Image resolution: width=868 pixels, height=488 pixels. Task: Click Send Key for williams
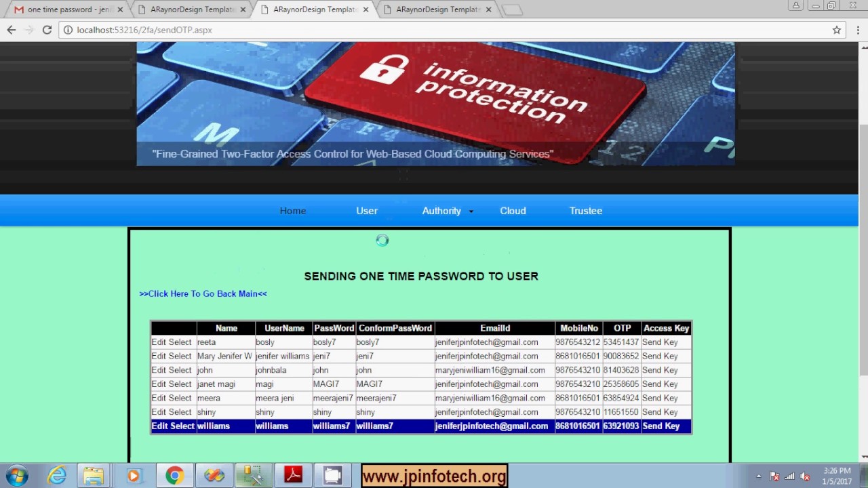pos(660,426)
